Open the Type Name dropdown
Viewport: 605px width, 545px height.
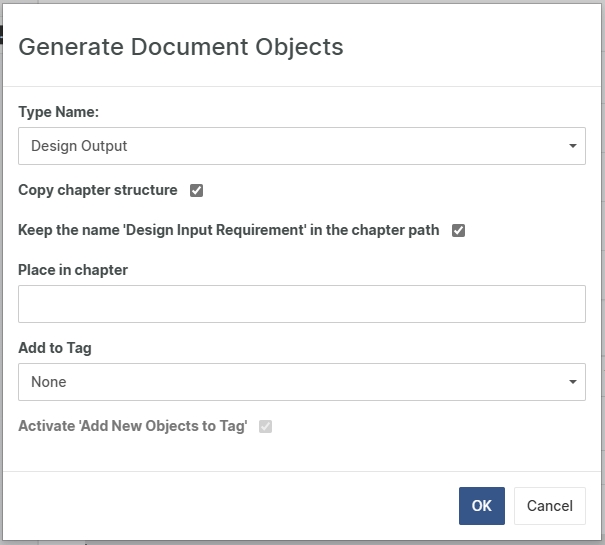tap(301, 146)
